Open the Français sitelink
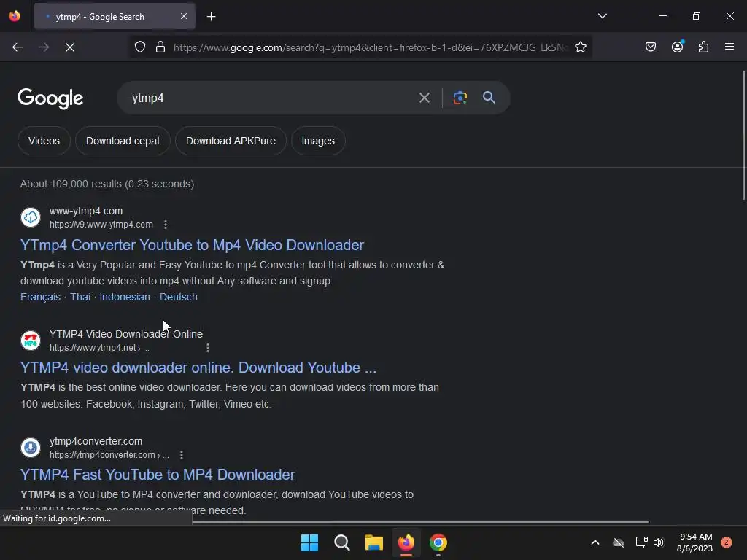Viewport: 747px width, 560px height. [x=41, y=297]
